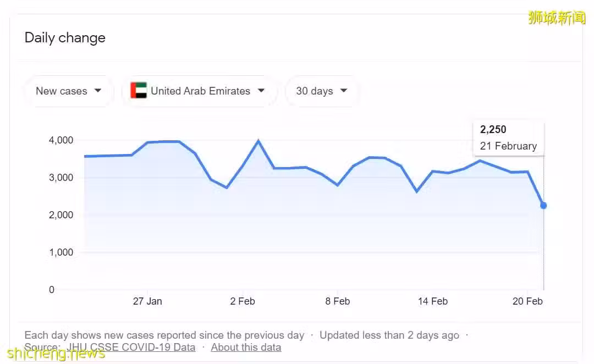Click the 8 Feb axis label

point(338,301)
